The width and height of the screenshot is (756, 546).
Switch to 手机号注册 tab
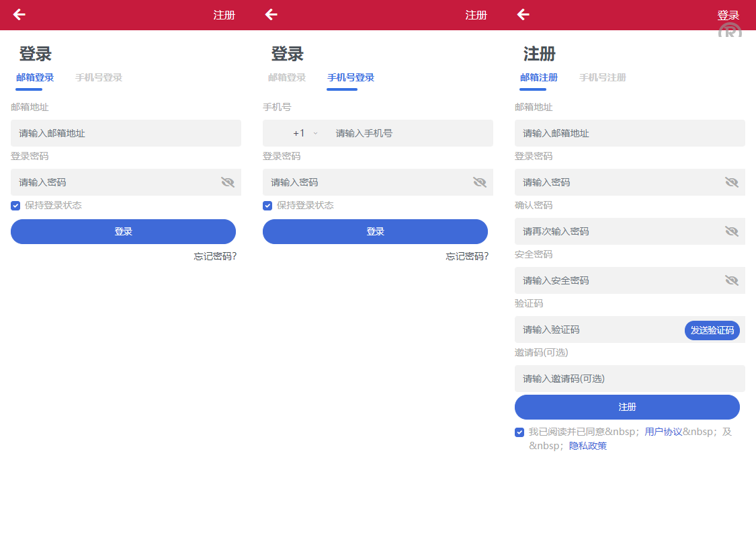click(x=602, y=78)
